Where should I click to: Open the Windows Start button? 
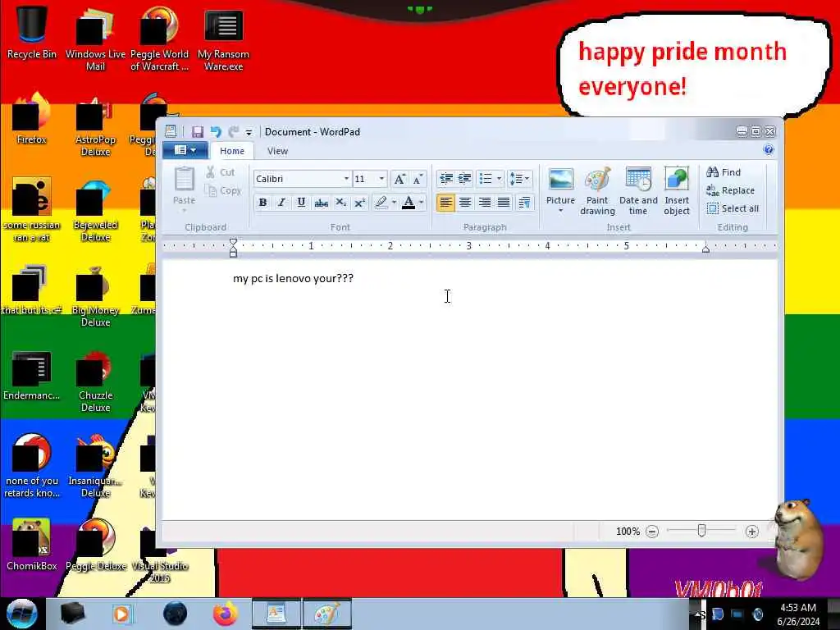(x=21, y=614)
